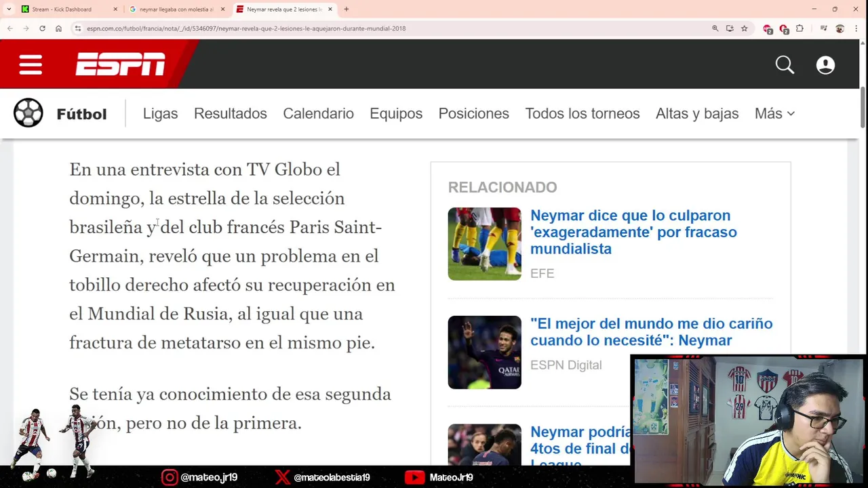Go back with browser back arrow
The image size is (868, 488).
pos(10,28)
